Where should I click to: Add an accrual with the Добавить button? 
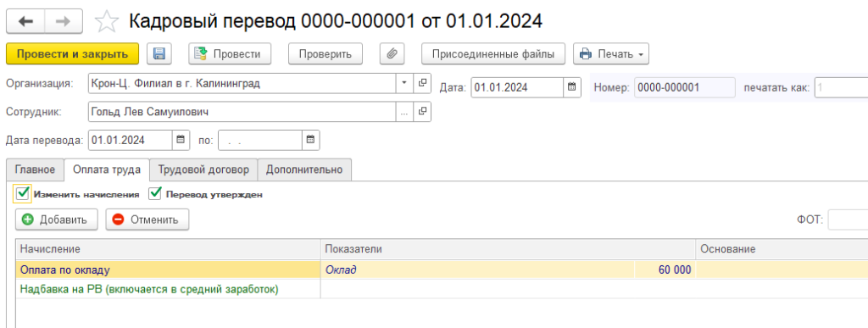[x=57, y=220]
